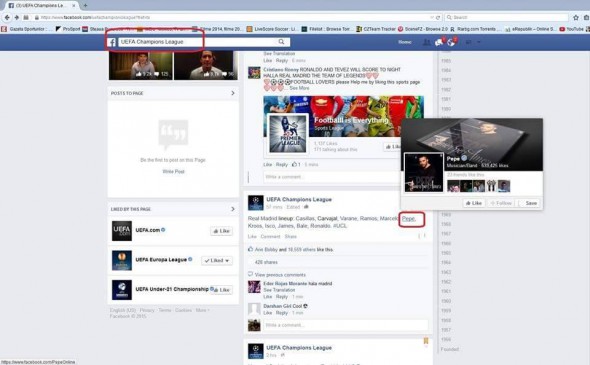Image resolution: width=590 pixels, height=365 pixels.
Task: Open the More menu in the footer links
Action: (202, 310)
